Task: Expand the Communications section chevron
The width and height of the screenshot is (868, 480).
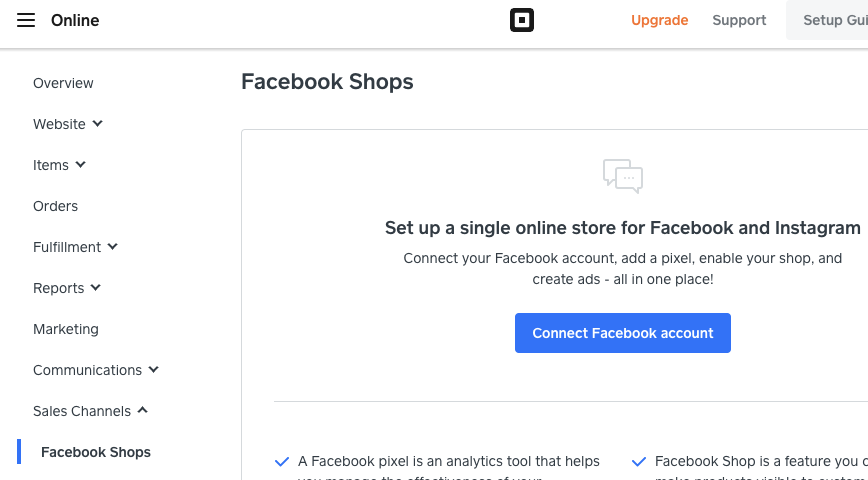Action: (x=154, y=370)
